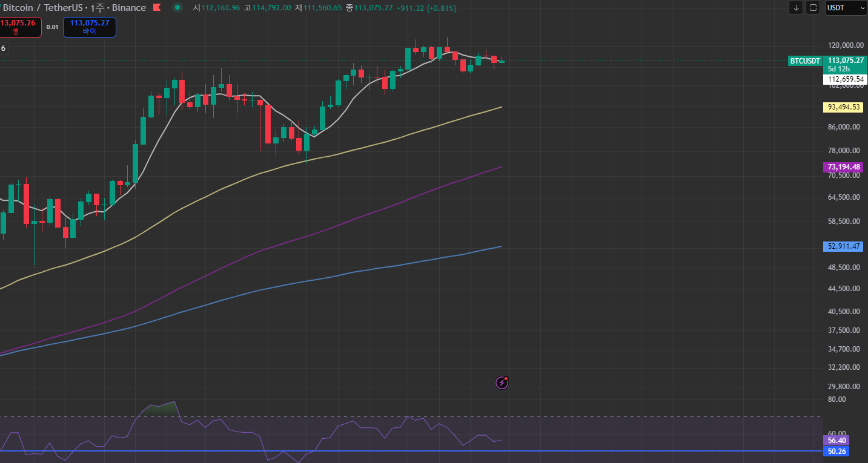Click the 34,700.00 price axis label

click(x=844, y=350)
